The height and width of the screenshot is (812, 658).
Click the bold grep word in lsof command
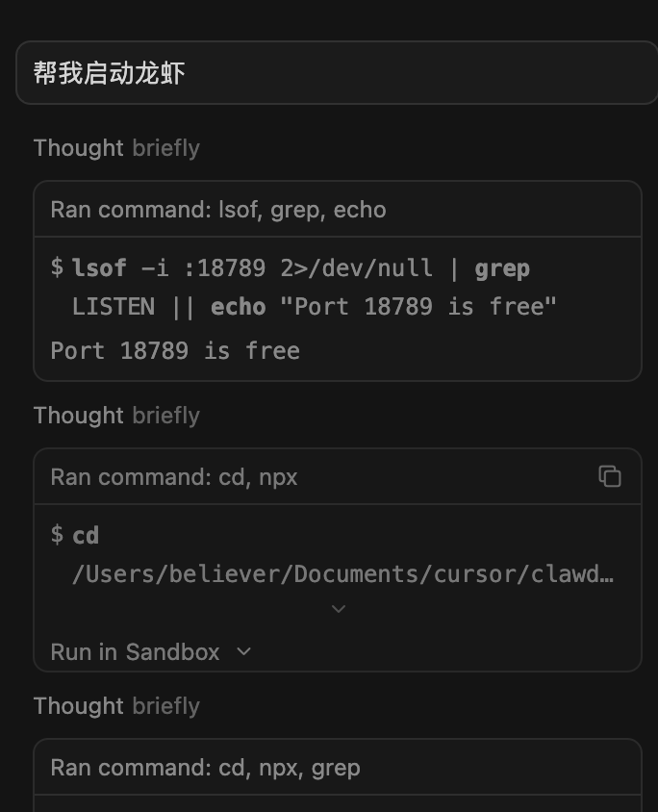[502, 267]
